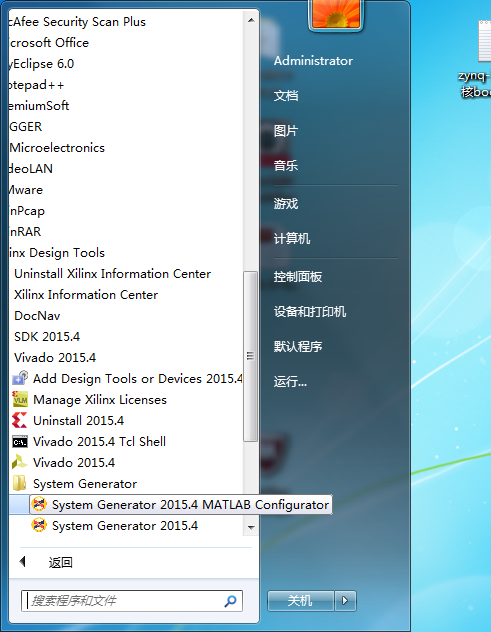Click the scrollbar up arrow in programs list
The image size is (491, 632).
[x=251, y=20]
